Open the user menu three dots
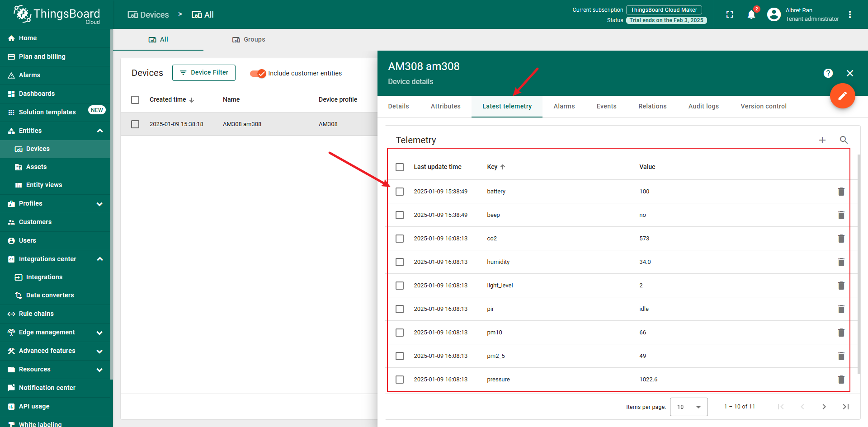Viewport: 868px width, 427px height. pyautogui.click(x=850, y=14)
